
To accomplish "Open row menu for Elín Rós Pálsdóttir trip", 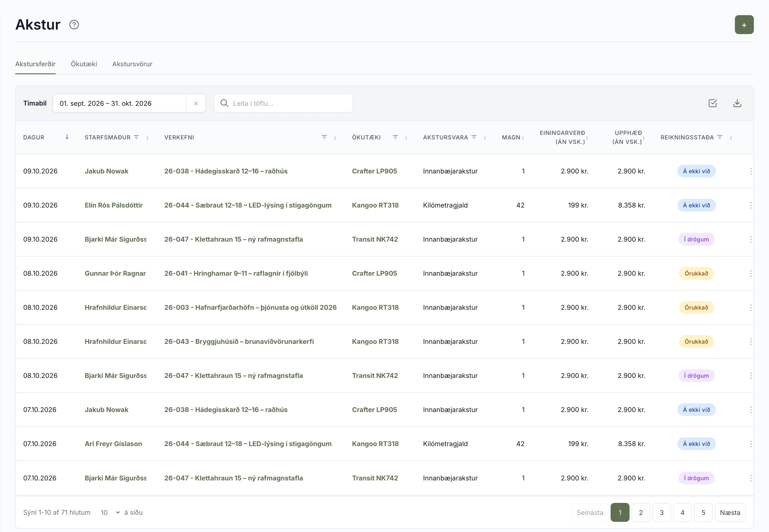I will 750,205.
